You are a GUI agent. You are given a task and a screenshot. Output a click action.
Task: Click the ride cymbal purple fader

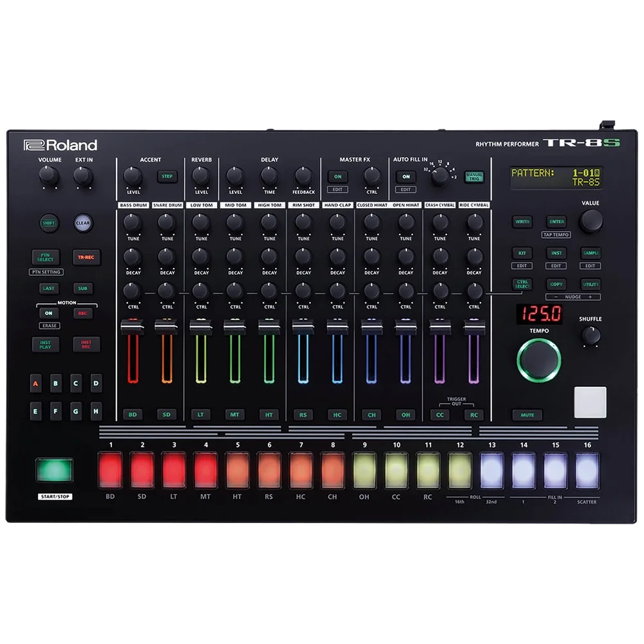point(474,326)
